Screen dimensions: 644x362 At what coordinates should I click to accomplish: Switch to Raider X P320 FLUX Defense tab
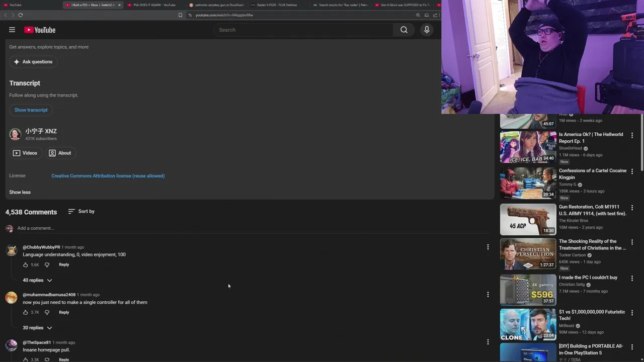click(x=277, y=5)
